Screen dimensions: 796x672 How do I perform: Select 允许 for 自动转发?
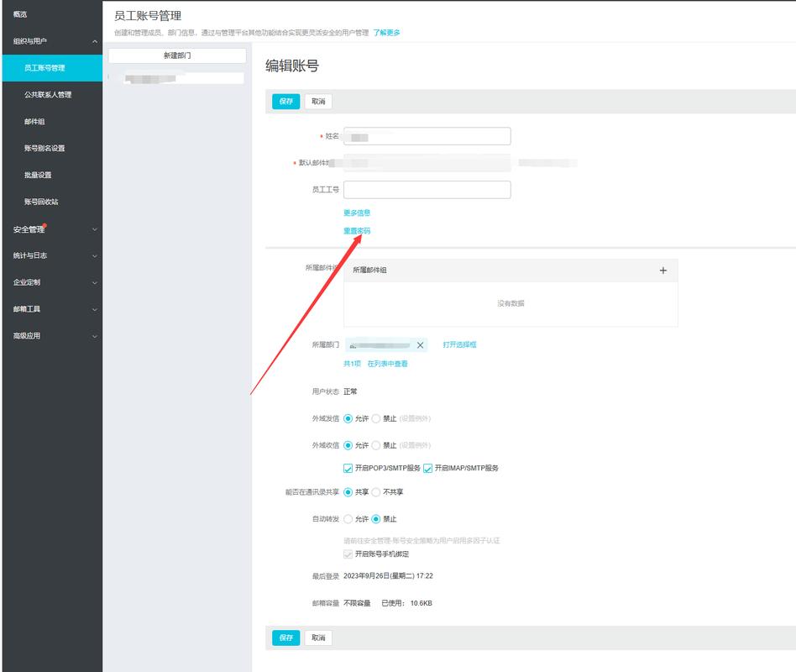click(x=348, y=519)
